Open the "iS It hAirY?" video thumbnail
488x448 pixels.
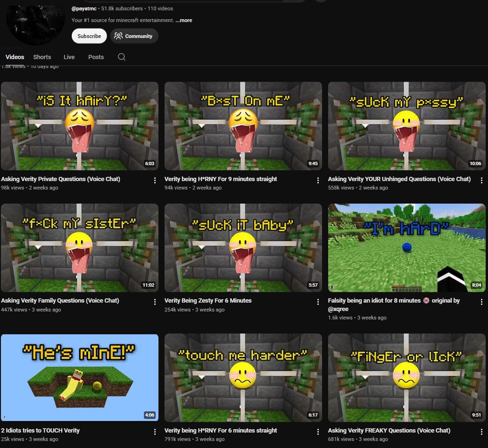click(80, 126)
